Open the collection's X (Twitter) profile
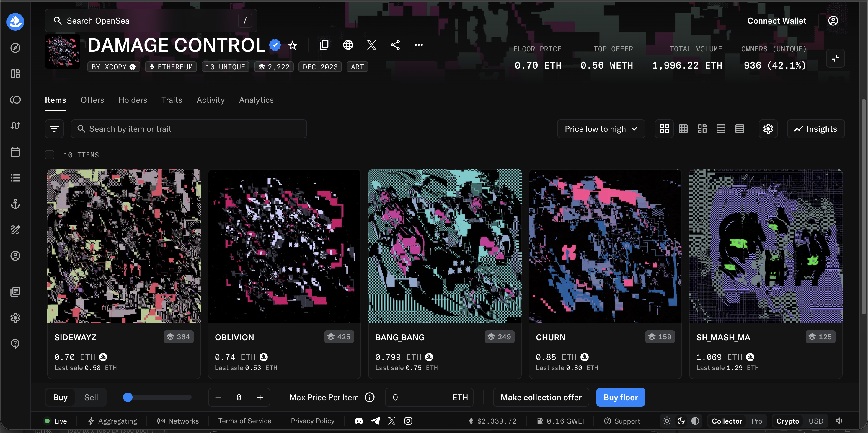 [x=371, y=45]
